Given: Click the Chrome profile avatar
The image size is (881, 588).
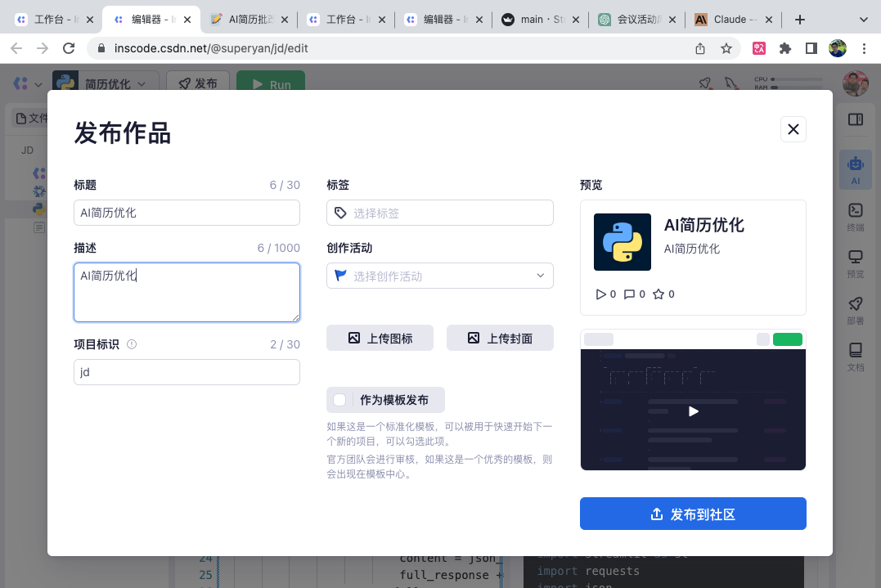Looking at the screenshot, I should [837, 48].
